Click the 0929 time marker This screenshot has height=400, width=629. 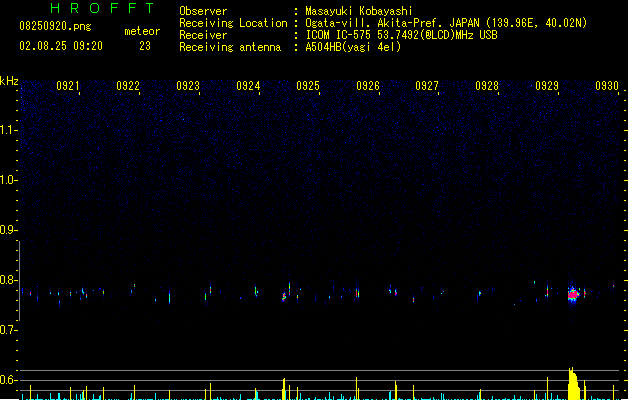click(547, 86)
